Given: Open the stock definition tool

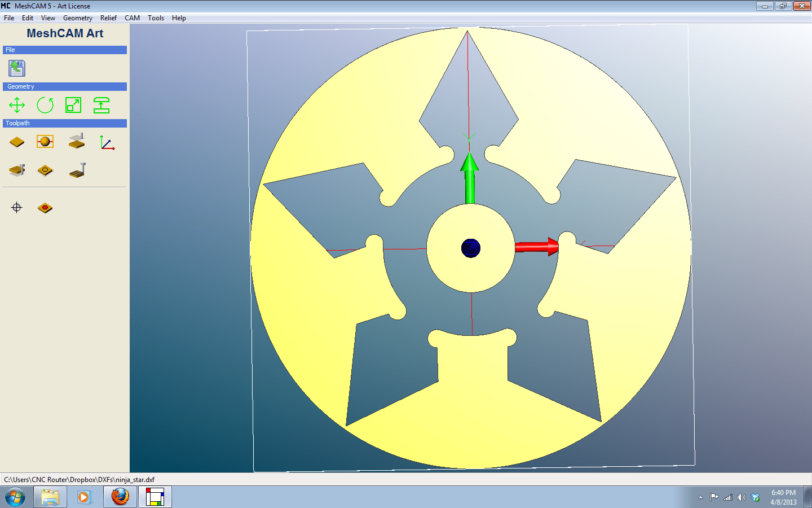Looking at the screenshot, I should click(16, 142).
